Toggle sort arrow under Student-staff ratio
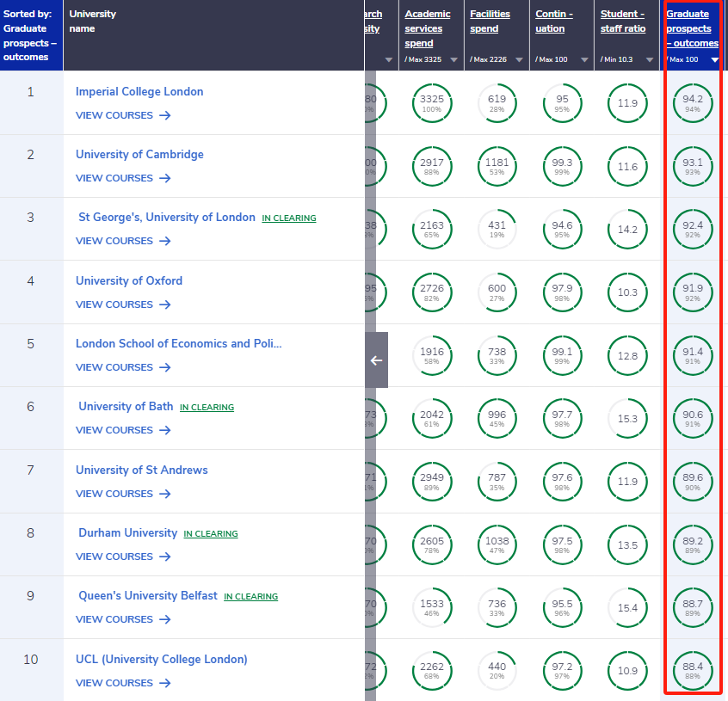728x701 pixels. pos(650,60)
